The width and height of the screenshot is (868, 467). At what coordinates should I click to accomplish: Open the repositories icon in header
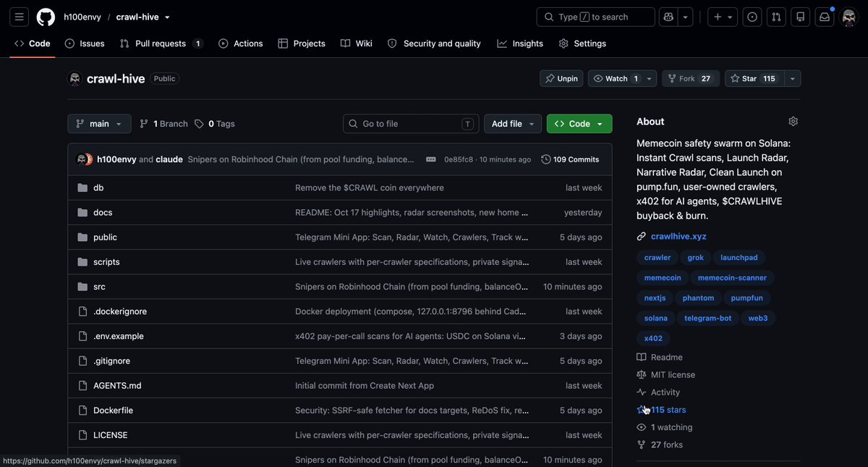800,17
